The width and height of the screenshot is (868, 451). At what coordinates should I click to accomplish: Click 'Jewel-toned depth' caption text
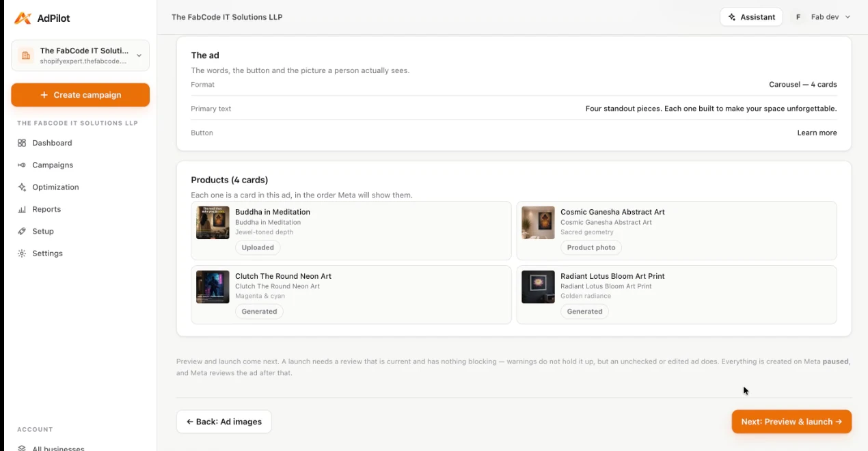point(265,232)
